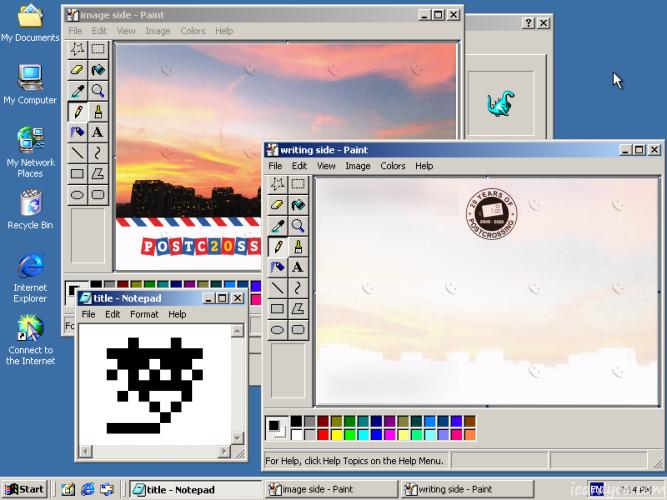Pick bright red swatch in writing side palette
The height and width of the screenshot is (500, 667).
pos(323,434)
